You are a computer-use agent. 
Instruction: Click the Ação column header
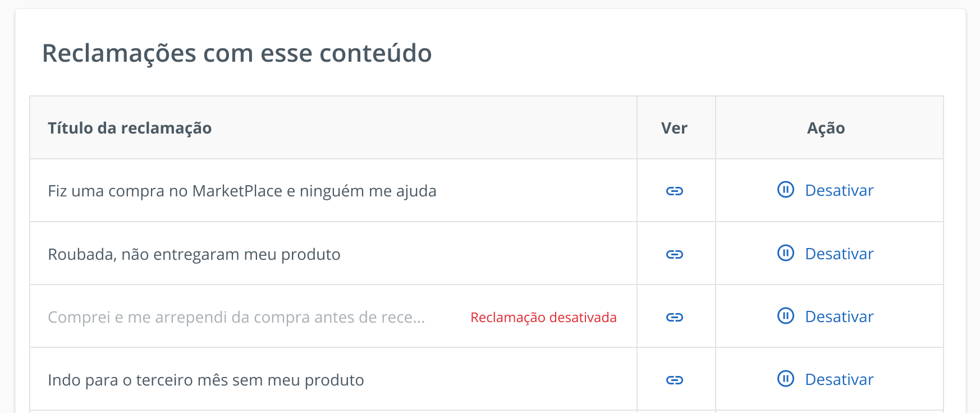[826, 129]
